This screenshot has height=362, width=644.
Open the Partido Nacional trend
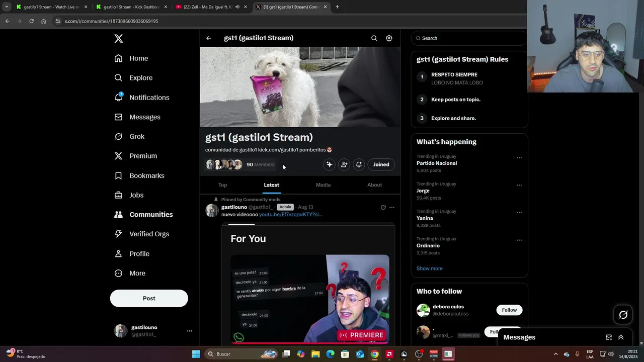pyautogui.click(x=437, y=163)
